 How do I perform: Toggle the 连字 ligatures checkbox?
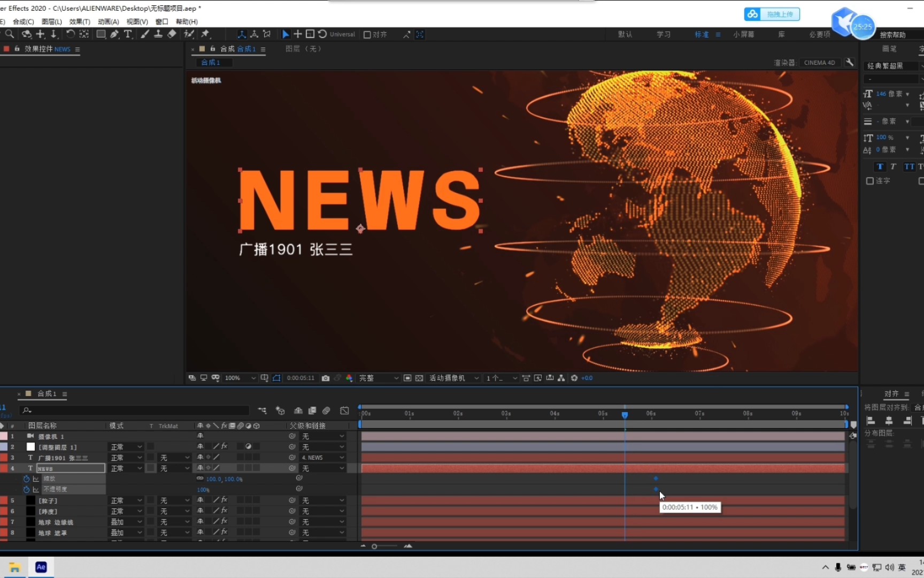[x=870, y=181]
